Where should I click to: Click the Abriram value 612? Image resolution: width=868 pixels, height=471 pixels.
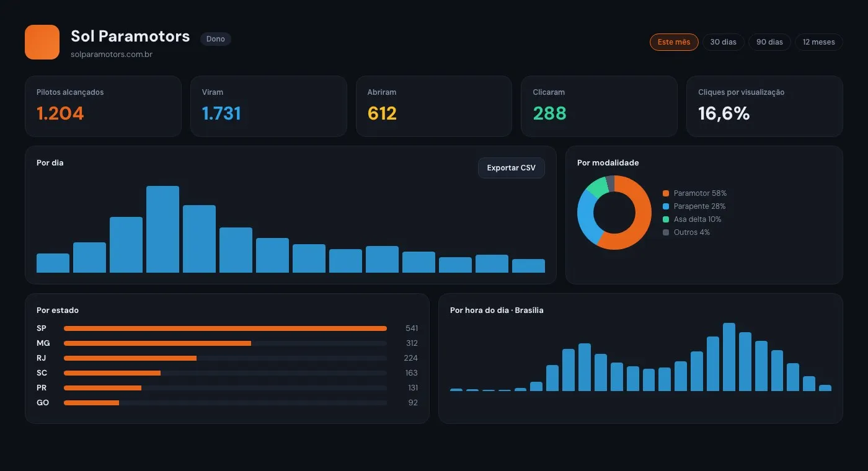click(382, 113)
